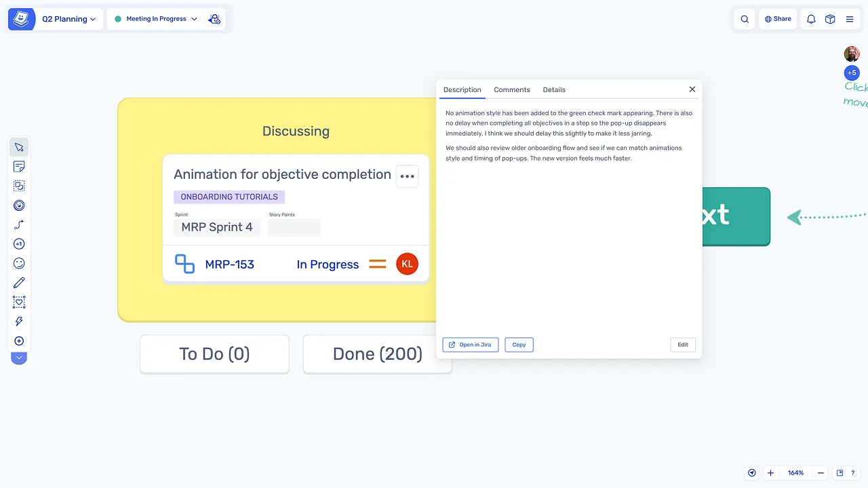Switch to the Details tab
Viewport: 868px width, 488px height.
point(553,89)
